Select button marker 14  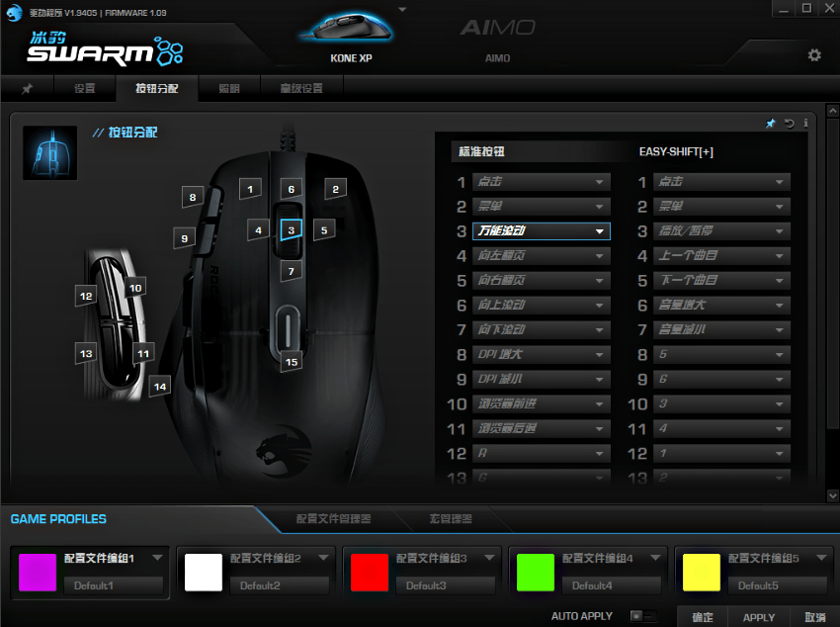coord(160,387)
